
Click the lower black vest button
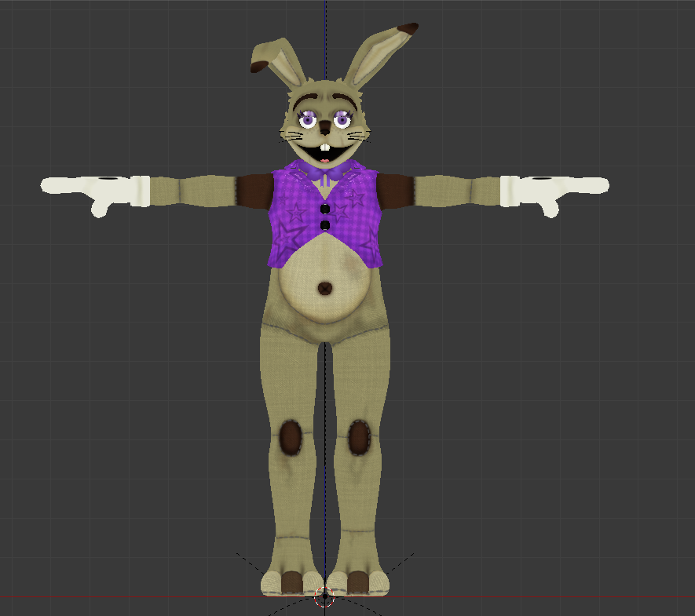325,225
